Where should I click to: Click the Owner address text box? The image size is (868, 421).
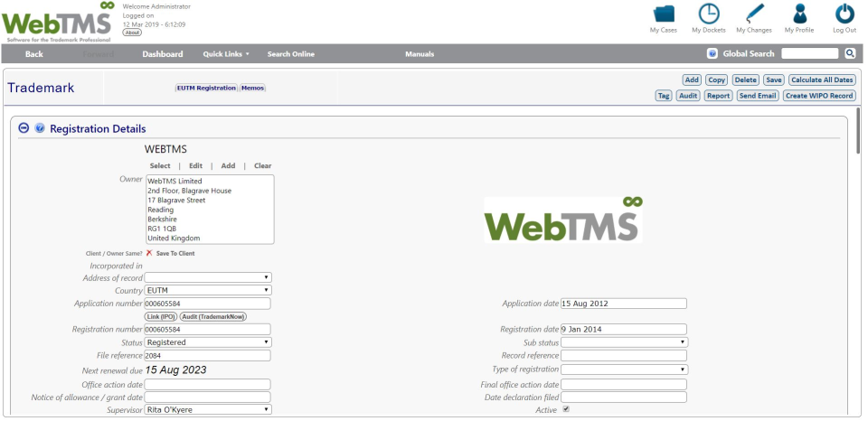click(209, 210)
